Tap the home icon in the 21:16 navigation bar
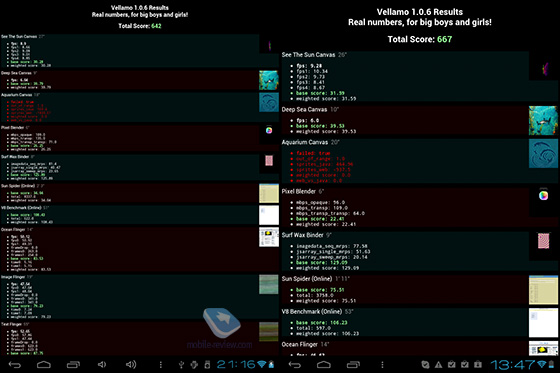Viewport: 560px width, 373px height. 44,364
